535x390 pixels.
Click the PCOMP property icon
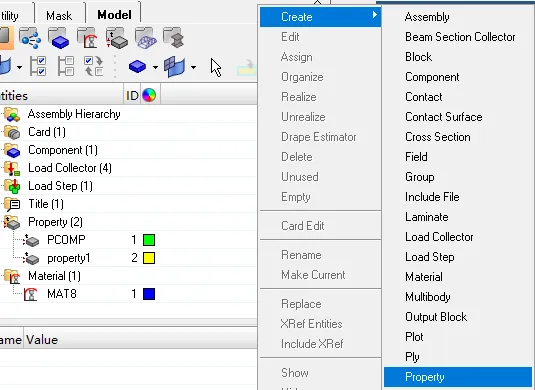[31, 241]
